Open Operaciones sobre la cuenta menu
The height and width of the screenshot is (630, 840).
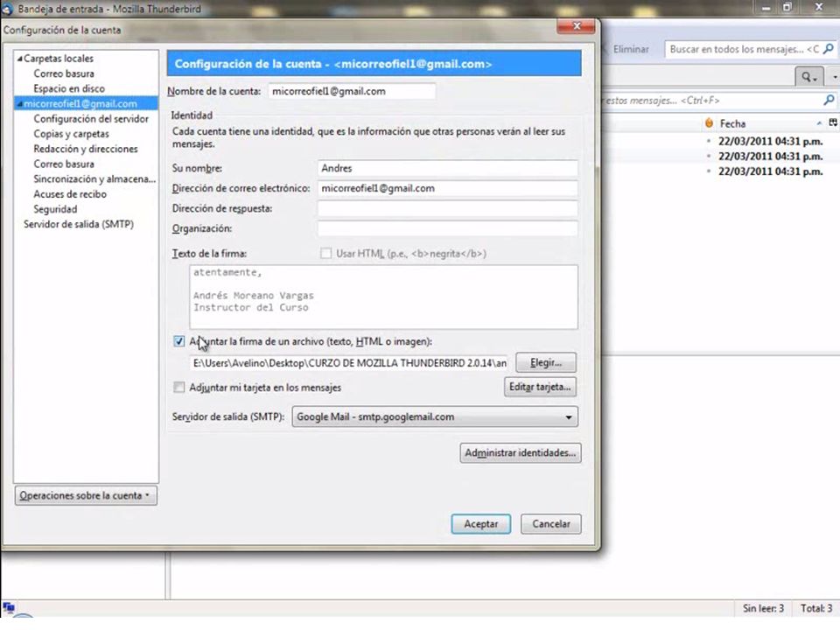(x=86, y=495)
